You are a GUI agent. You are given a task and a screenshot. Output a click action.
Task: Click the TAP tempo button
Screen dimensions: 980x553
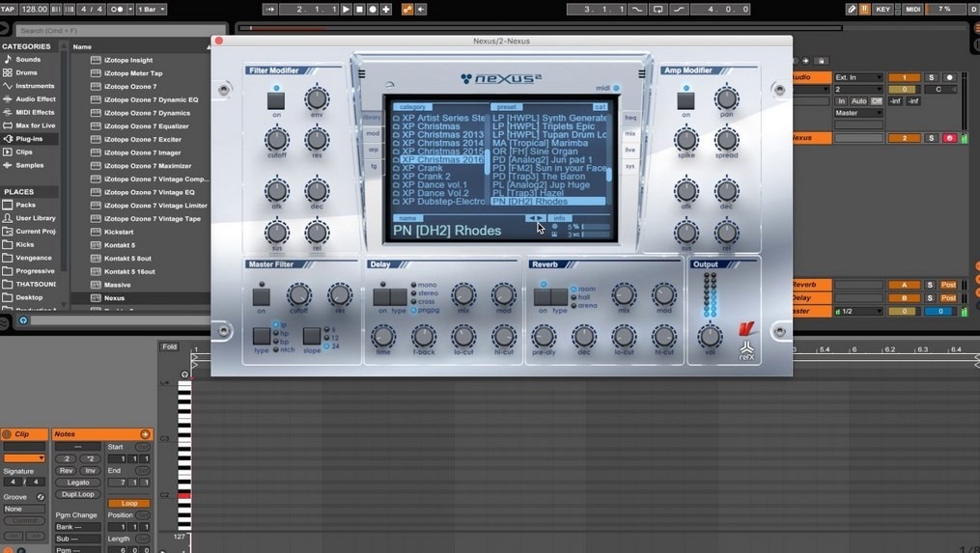[x=8, y=10]
